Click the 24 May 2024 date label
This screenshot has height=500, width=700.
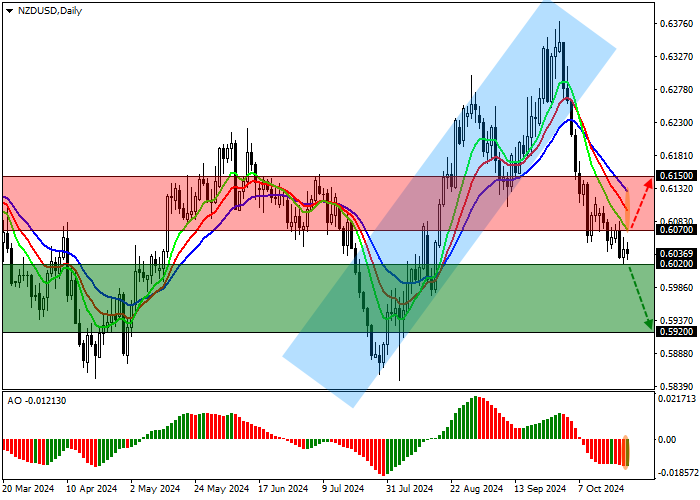click(x=221, y=489)
